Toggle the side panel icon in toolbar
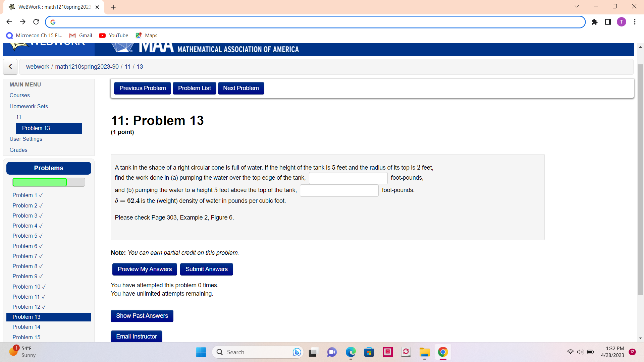644x362 pixels. point(608,22)
